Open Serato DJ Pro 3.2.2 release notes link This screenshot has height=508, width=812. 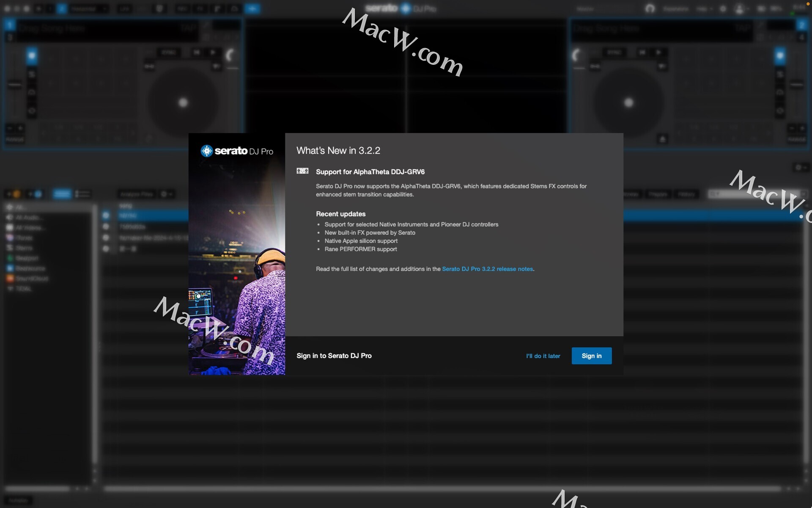point(487,269)
